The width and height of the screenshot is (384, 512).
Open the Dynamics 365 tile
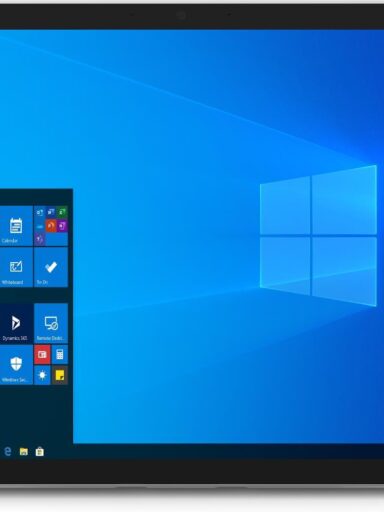(16, 323)
